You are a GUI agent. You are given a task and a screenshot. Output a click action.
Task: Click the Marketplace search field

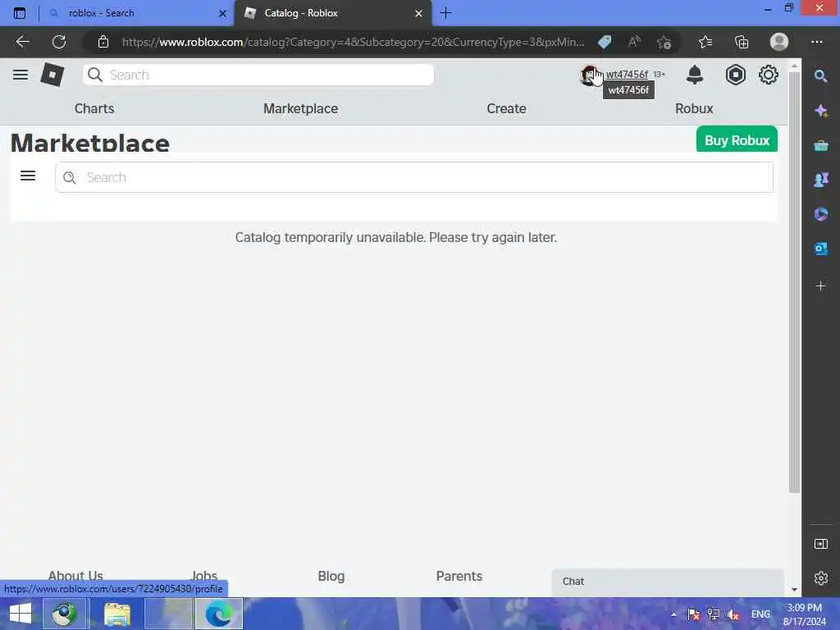414,177
